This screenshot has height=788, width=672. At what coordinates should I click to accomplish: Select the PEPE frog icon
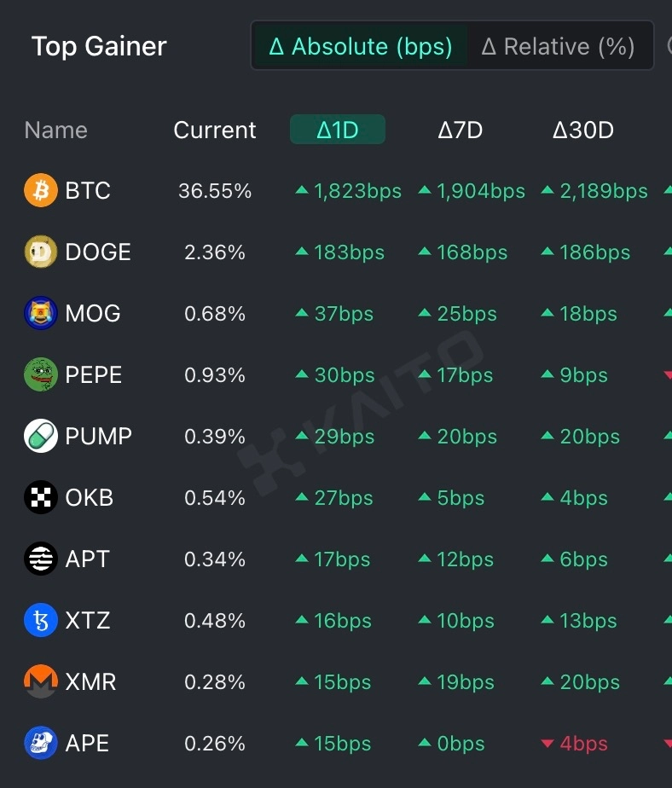[x=40, y=375]
